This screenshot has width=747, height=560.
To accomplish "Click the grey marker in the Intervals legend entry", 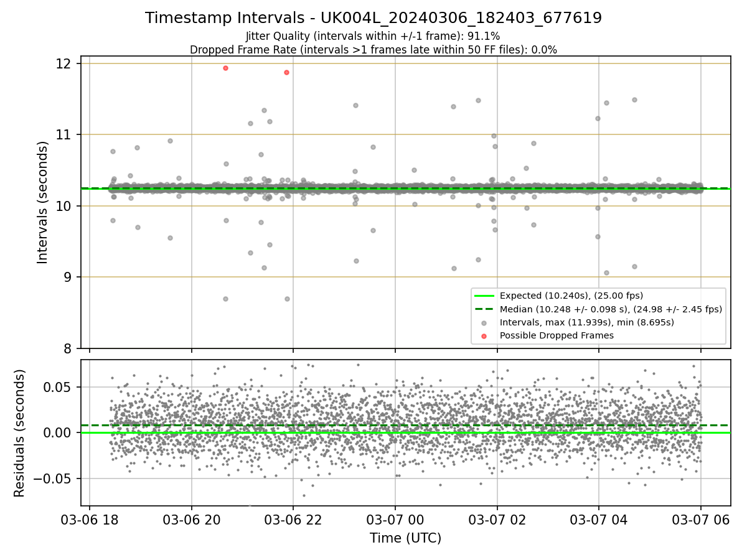I will point(484,322).
